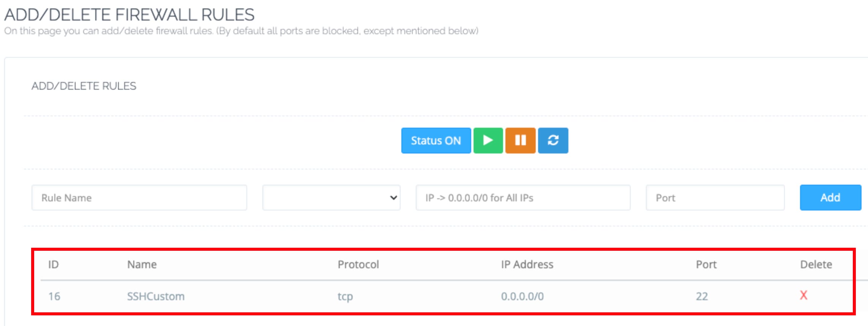
Task: Click the ID column header
Action: click(x=54, y=264)
